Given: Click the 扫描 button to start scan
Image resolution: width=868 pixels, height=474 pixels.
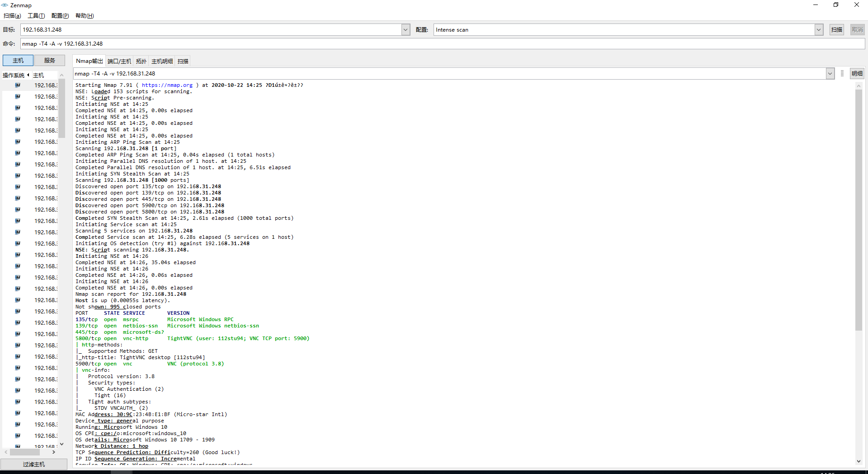Looking at the screenshot, I should 837,30.
